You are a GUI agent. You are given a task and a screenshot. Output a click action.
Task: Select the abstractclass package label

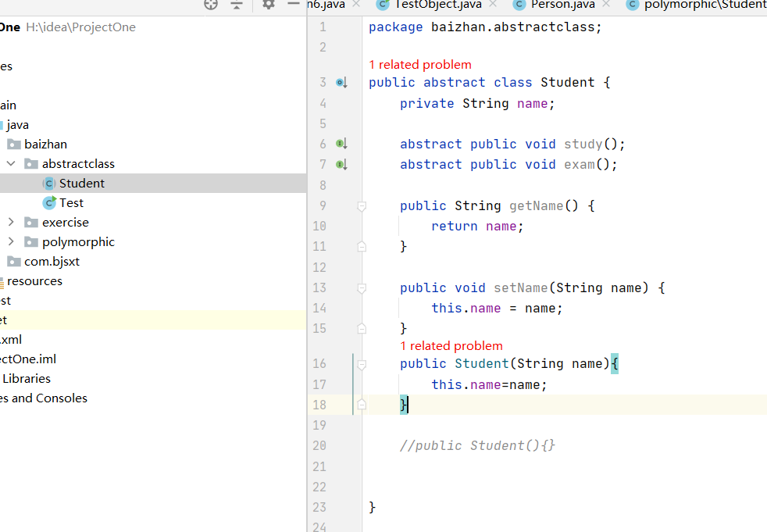point(78,164)
